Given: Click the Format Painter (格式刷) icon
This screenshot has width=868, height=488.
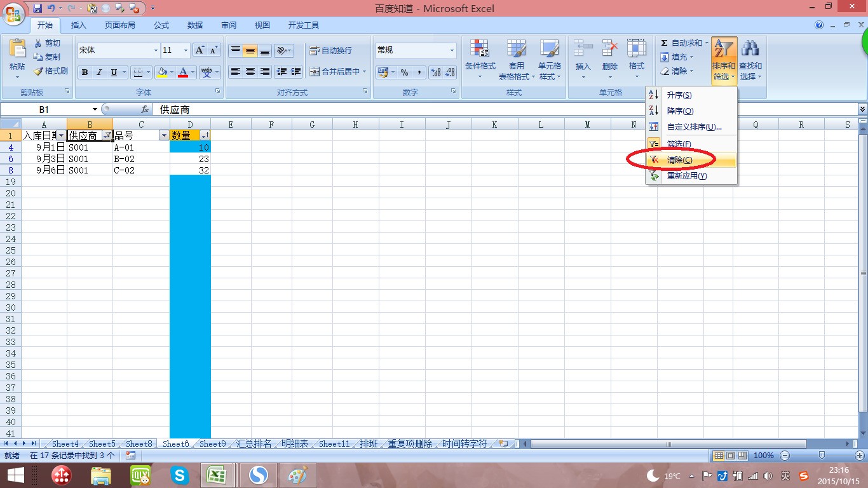Looking at the screenshot, I should [x=39, y=71].
